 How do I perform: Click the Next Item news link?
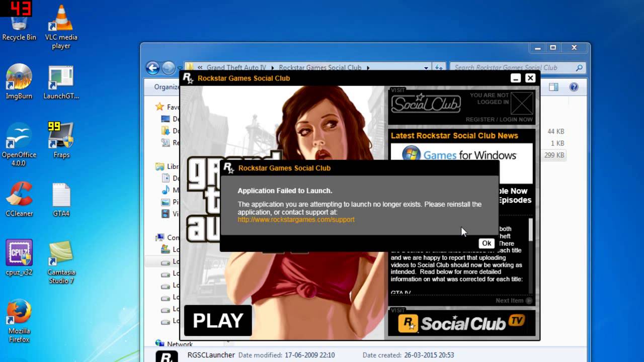click(514, 301)
